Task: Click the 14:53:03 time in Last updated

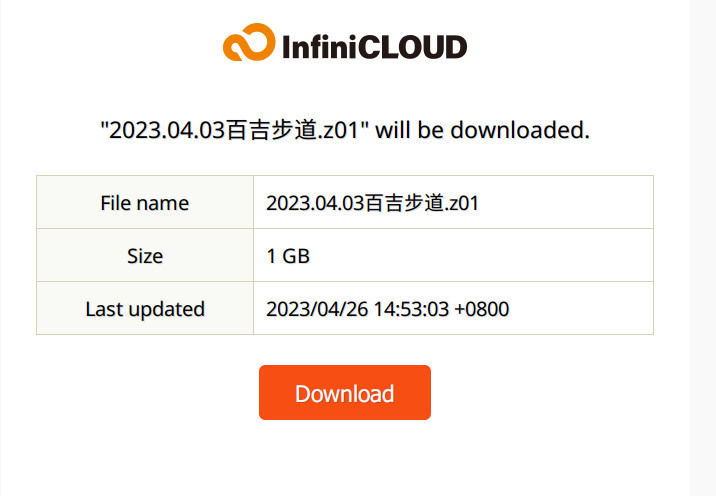Action: click(411, 309)
